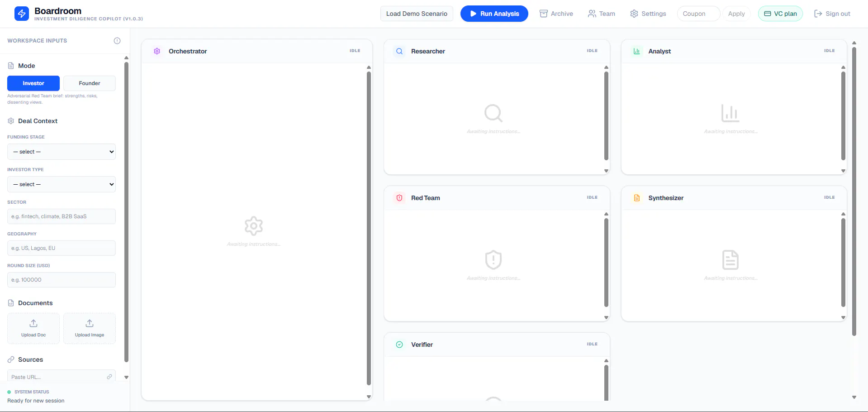The width and height of the screenshot is (868, 412).
Task: Click the Synthesizer panel scroll down arrow
Action: pos(843,317)
